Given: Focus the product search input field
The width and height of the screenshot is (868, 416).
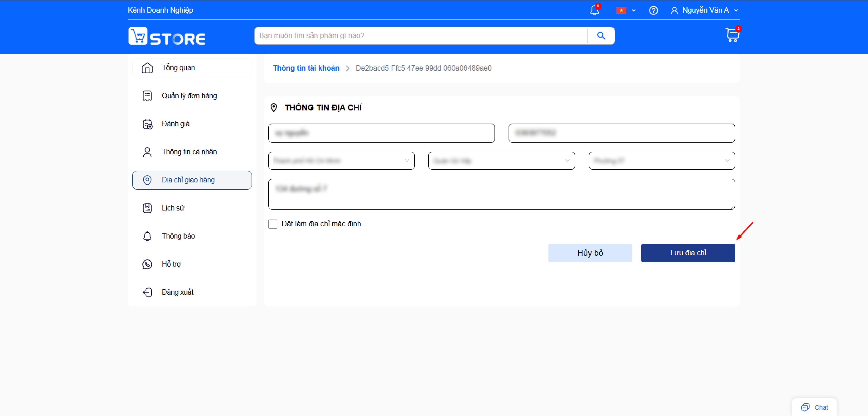Looking at the screenshot, I should pos(421,36).
